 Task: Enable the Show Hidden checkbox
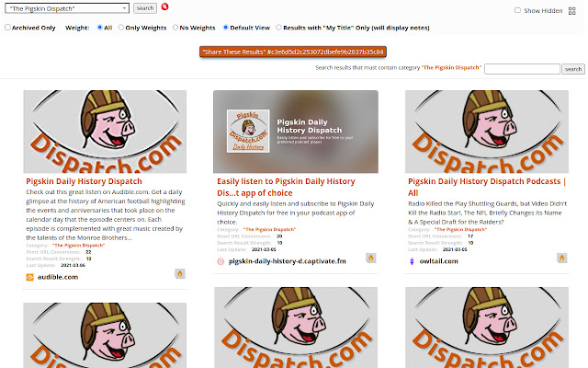pos(517,10)
